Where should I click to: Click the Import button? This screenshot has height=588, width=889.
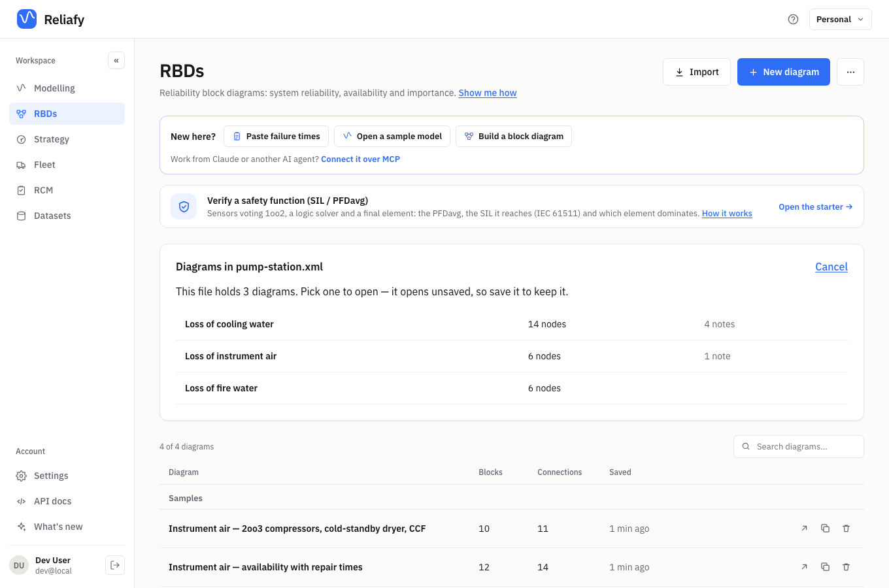click(x=697, y=72)
